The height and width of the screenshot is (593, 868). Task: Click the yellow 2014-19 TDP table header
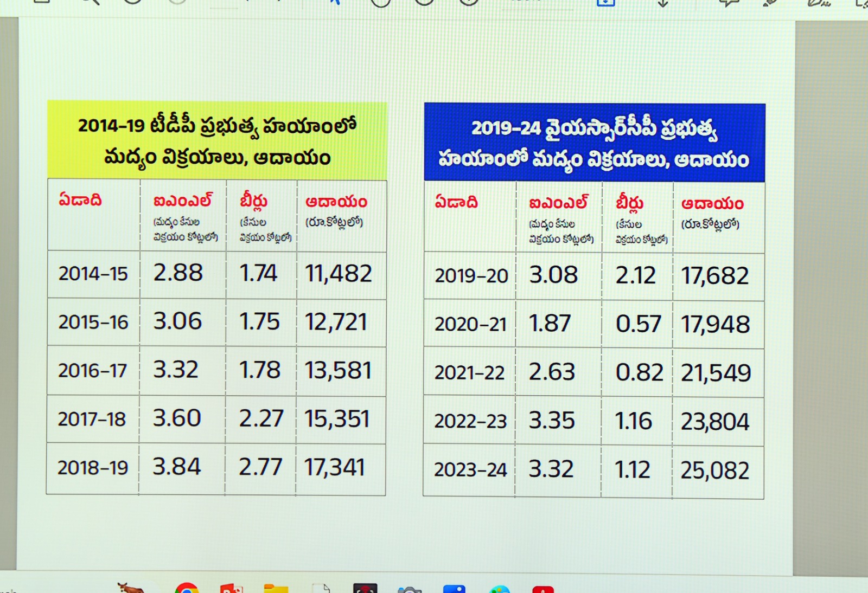217,141
